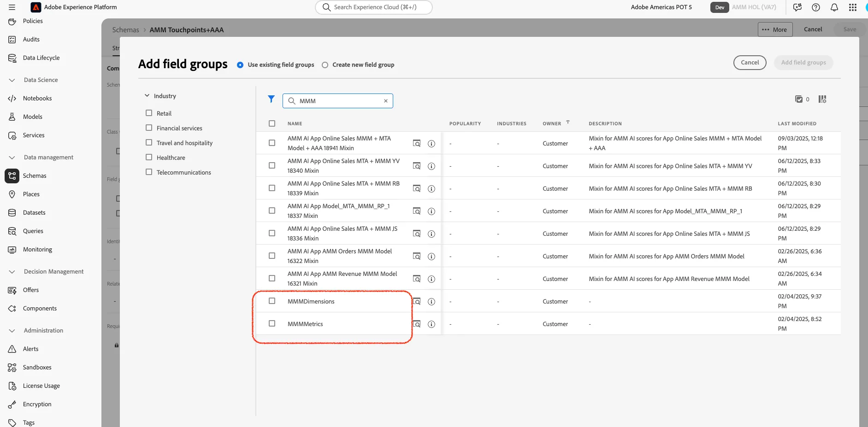Click the blue filter funnel icon

pyautogui.click(x=271, y=99)
